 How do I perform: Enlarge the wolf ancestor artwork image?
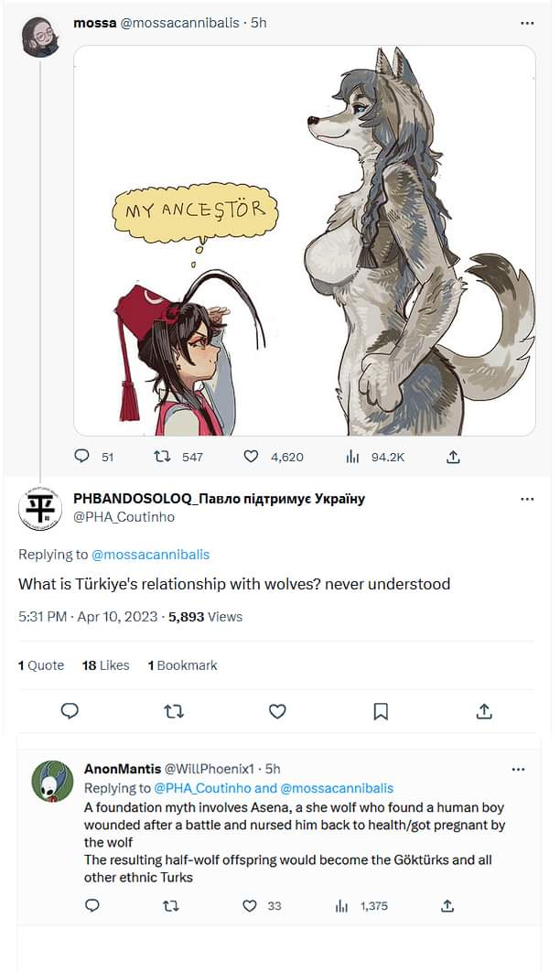pos(304,240)
